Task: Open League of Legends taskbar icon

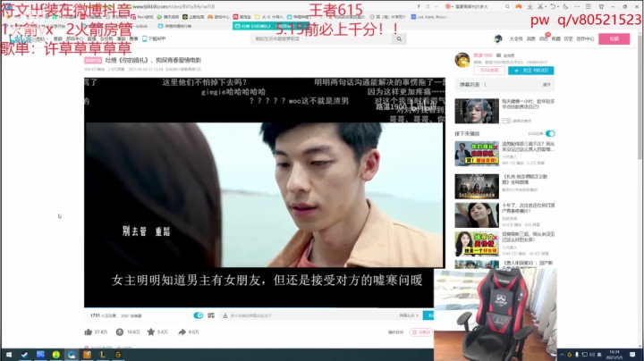Action: click(103, 355)
